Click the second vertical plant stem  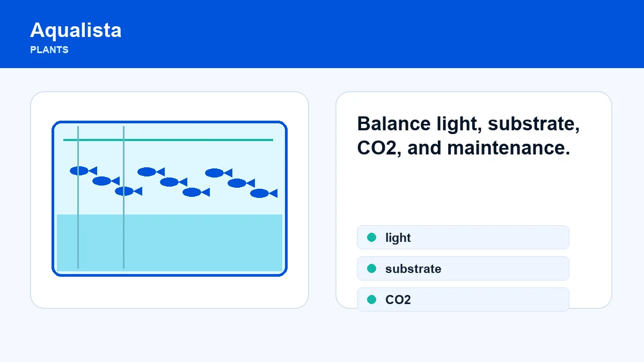coord(123,197)
